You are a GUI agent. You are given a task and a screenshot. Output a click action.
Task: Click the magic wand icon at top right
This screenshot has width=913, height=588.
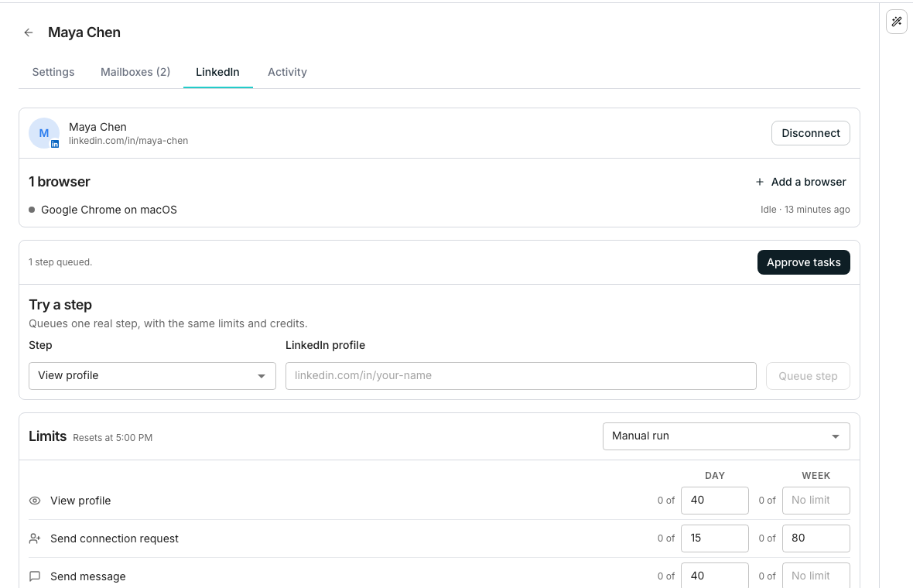(897, 22)
